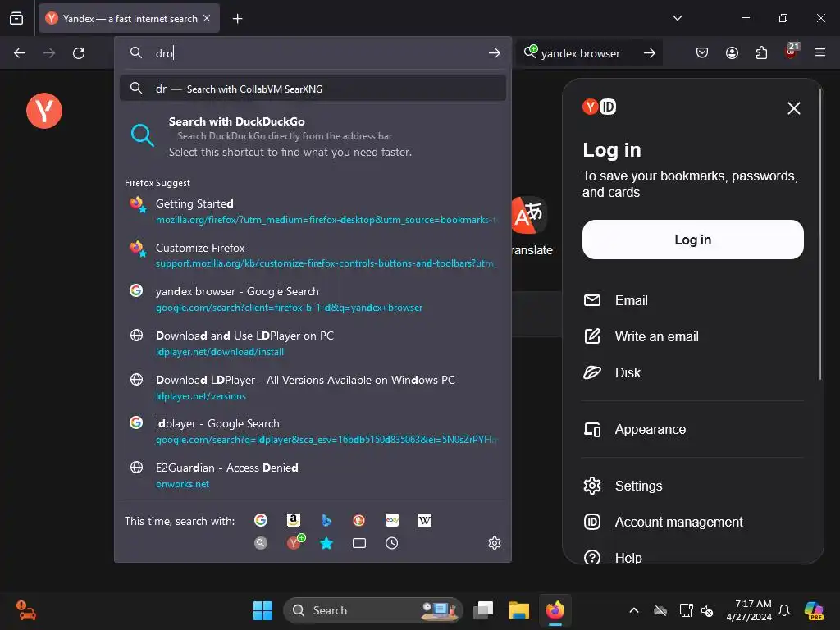Open File Explorer from the taskbar
This screenshot has width=840, height=630.
pyautogui.click(x=518, y=610)
